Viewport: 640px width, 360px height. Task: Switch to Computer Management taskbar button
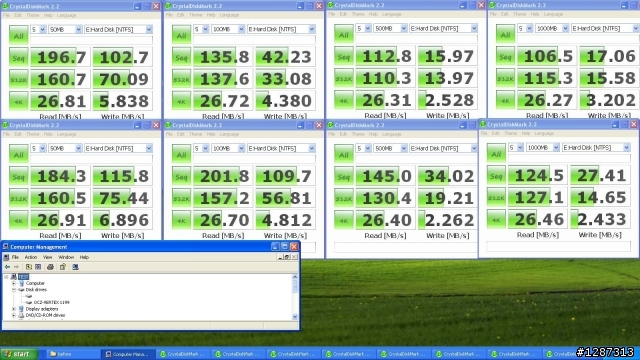(128, 354)
